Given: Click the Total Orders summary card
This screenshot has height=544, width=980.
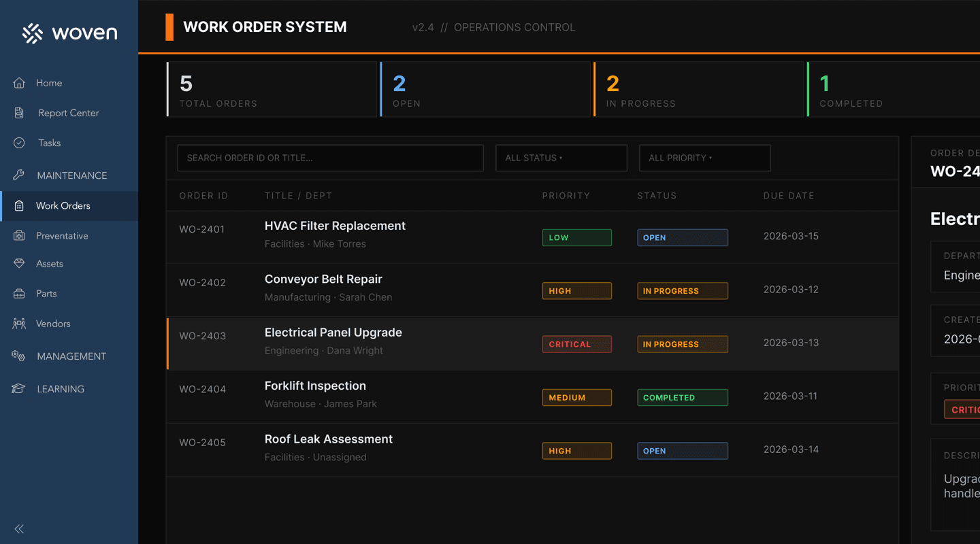Looking at the screenshot, I should click(x=272, y=89).
